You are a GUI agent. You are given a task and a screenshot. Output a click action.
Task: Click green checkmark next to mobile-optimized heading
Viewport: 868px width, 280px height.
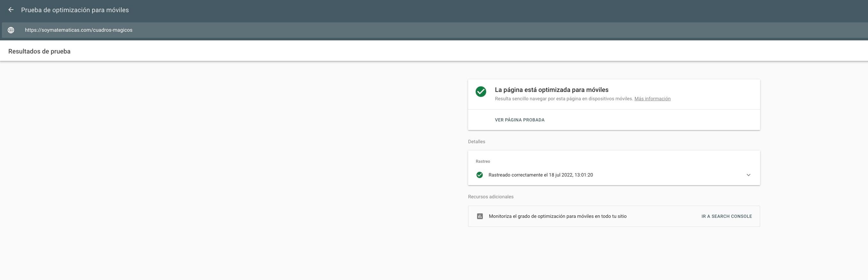point(481,92)
